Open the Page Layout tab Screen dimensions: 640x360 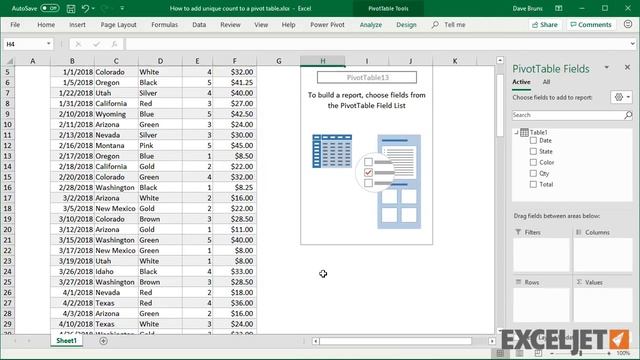tap(118, 24)
